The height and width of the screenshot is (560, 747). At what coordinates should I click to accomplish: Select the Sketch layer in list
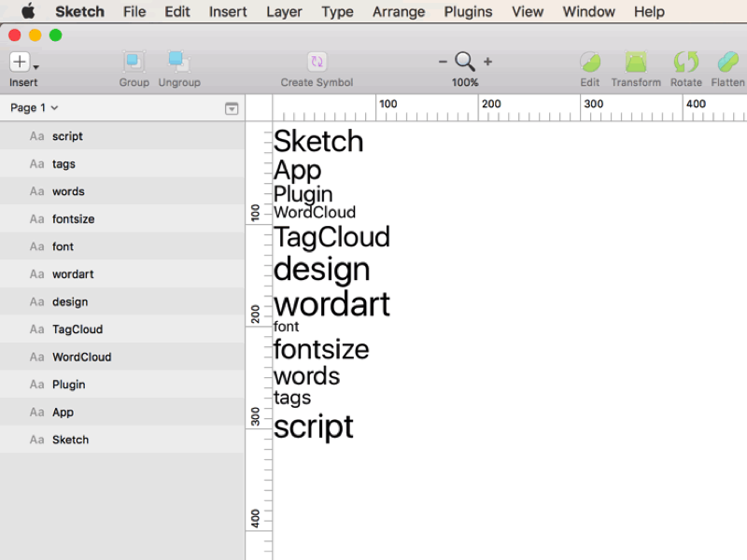(x=122, y=440)
